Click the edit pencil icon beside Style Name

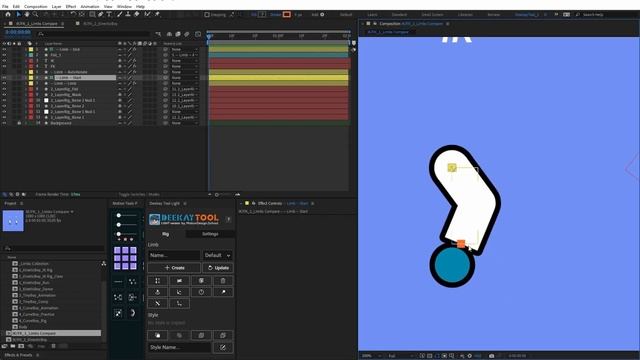pyautogui.click(x=223, y=347)
